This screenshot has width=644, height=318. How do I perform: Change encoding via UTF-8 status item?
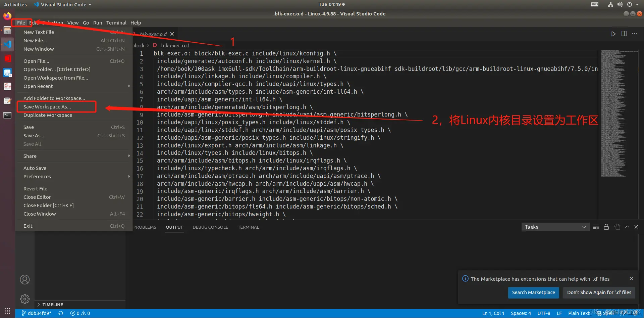click(544, 313)
